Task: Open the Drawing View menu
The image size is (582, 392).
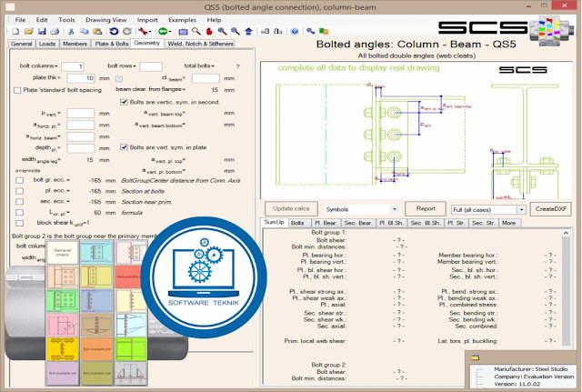Action: tap(105, 20)
